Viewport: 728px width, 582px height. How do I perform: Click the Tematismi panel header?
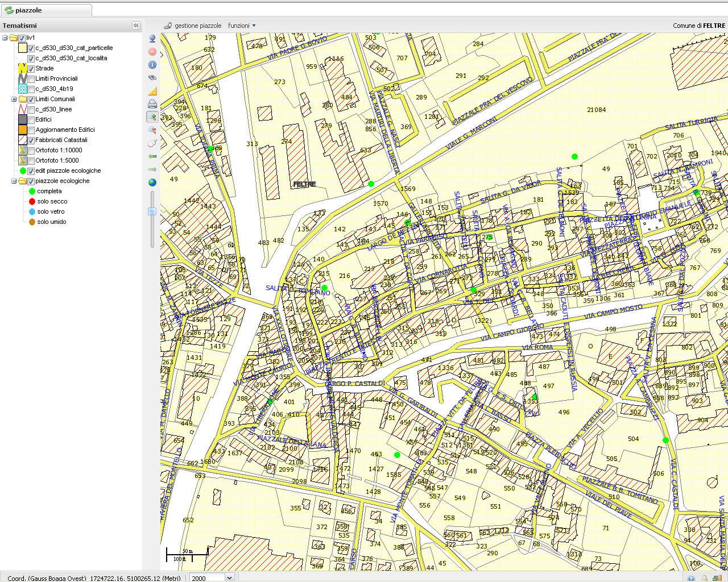[71, 26]
